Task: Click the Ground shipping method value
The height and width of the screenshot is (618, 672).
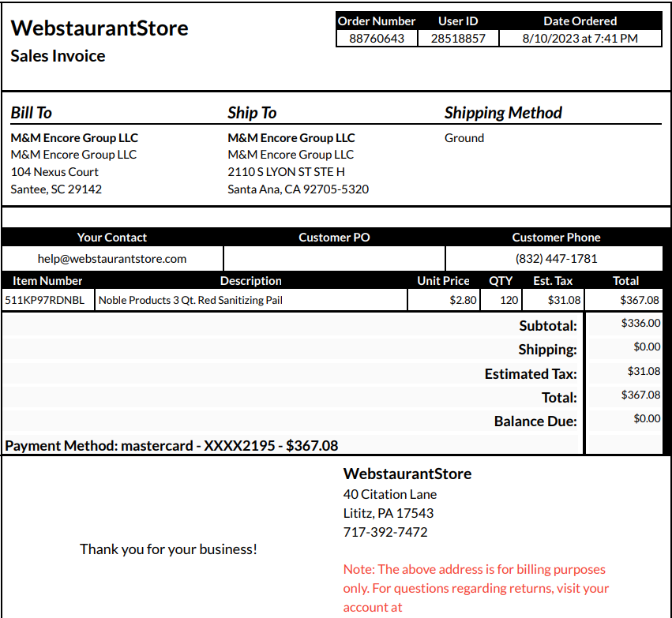Action: 464,138
